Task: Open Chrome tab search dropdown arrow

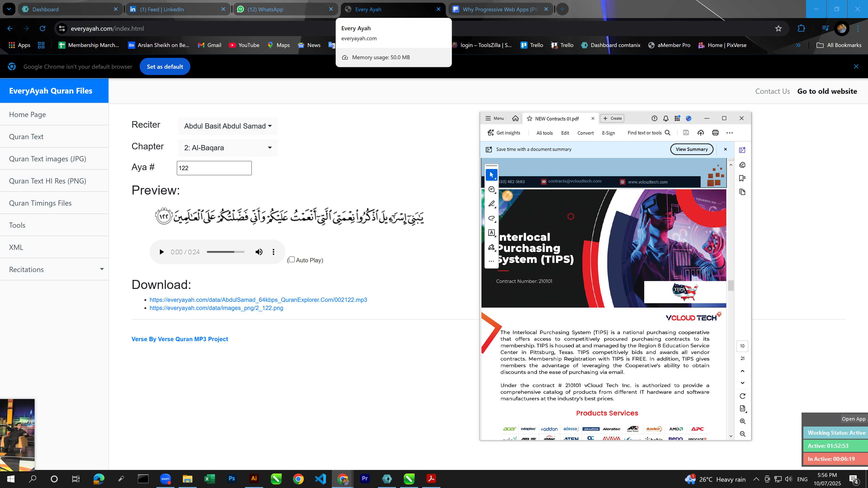Action: 9,9
